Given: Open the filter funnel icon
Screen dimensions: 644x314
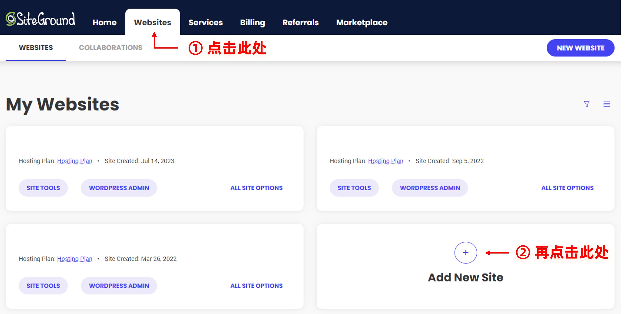Looking at the screenshot, I should (586, 104).
